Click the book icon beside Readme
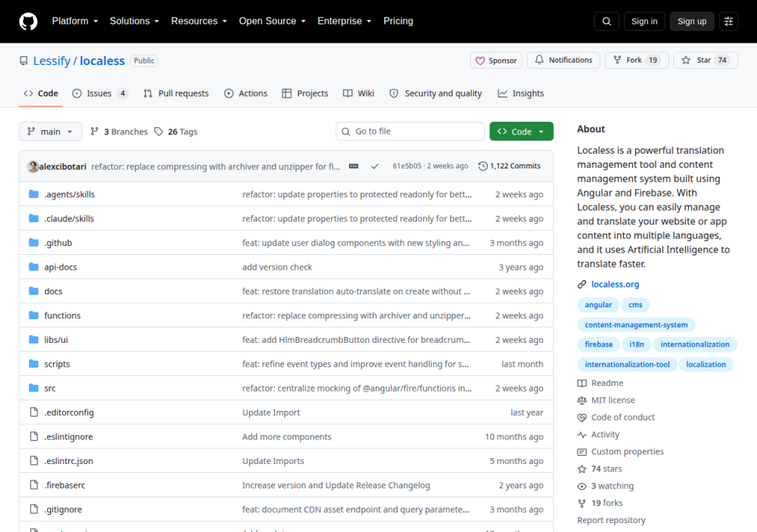757x532 pixels. tap(582, 383)
